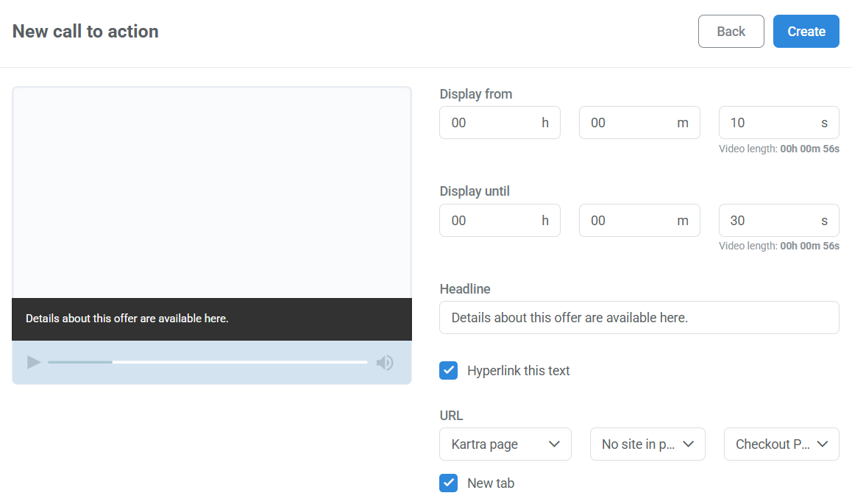
Task: Click the seconds field showing 30
Action: click(778, 220)
